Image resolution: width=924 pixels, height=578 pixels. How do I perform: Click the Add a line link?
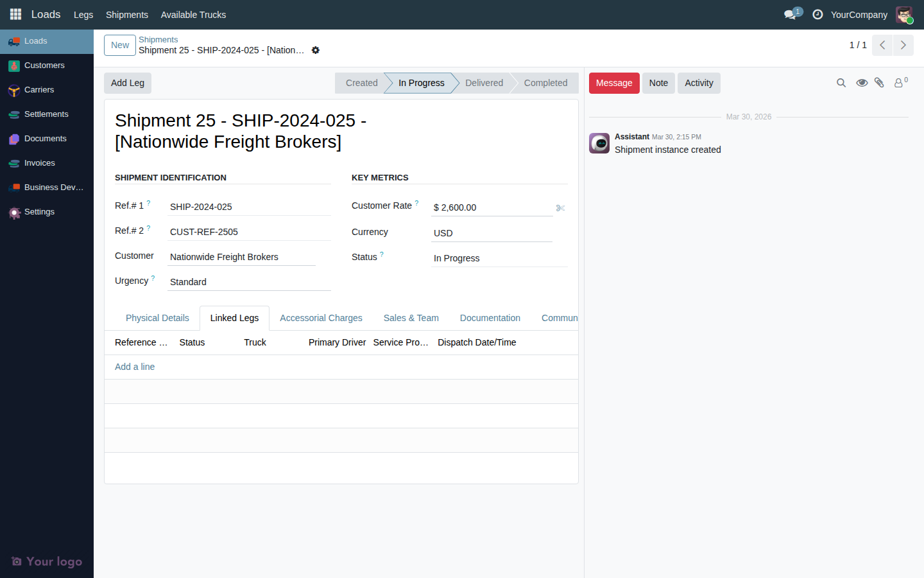pyautogui.click(x=135, y=367)
